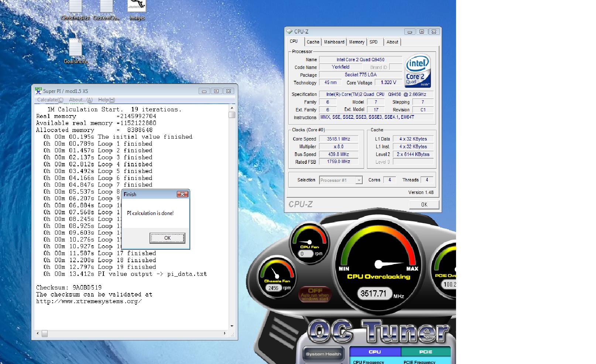
Task: Switch to the Memory tab in CPU-Z
Action: pos(357,42)
